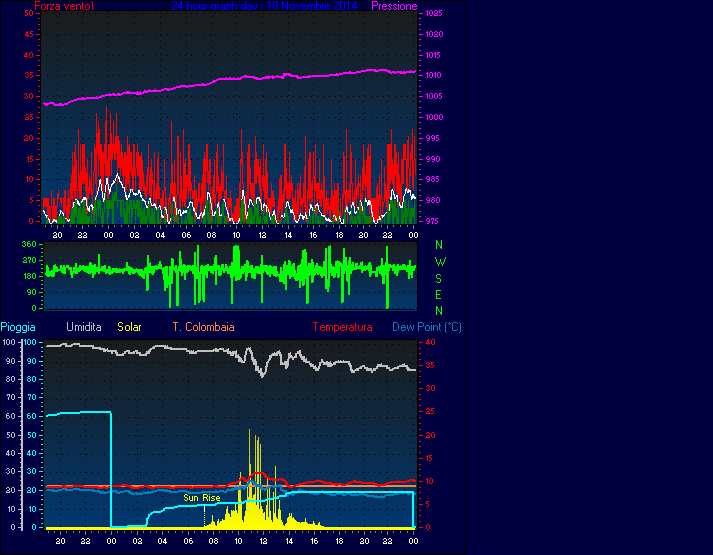Viewport: 713px width, 555px height.
Task: Click the 360 wind direction axis value
Action: pyautogui.click(x=29, y=245)
